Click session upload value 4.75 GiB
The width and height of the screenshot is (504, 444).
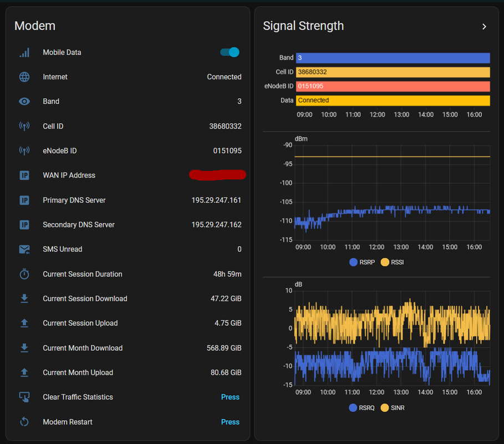[228, 323]
